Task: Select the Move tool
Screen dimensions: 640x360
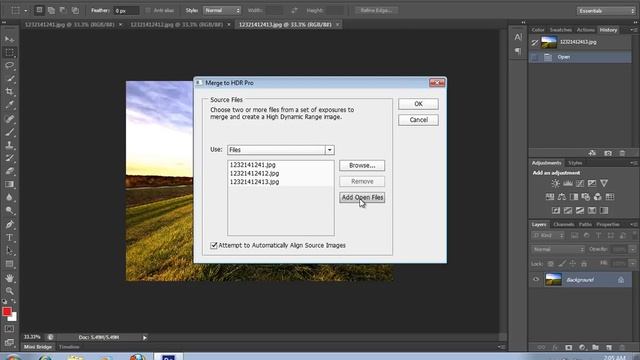Action: coord(9,39)
